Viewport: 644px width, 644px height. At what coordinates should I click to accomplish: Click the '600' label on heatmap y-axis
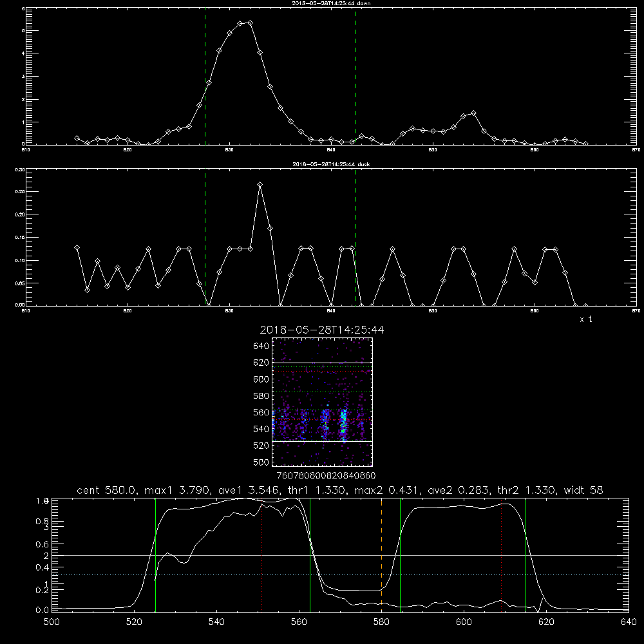pos(261,379)
